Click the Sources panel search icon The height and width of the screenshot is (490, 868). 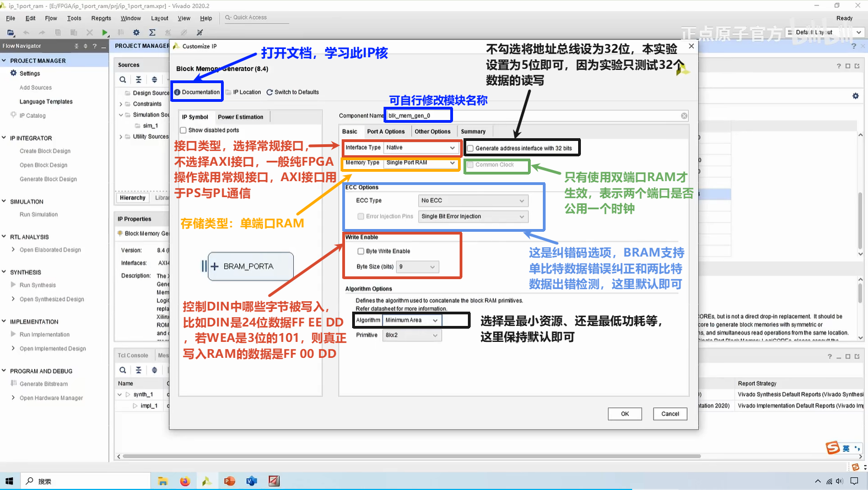click(x=123, y=79)
